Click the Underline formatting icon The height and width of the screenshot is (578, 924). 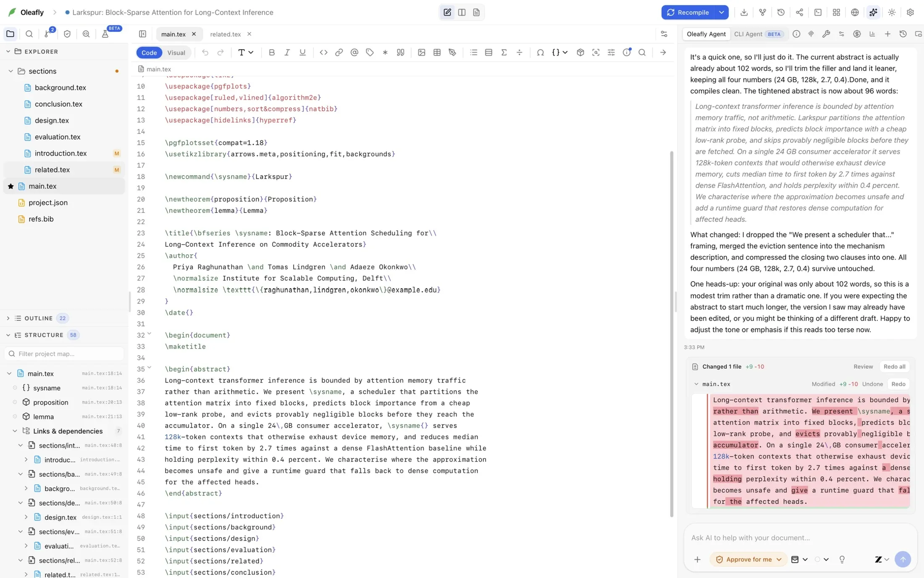click(302, 53)
